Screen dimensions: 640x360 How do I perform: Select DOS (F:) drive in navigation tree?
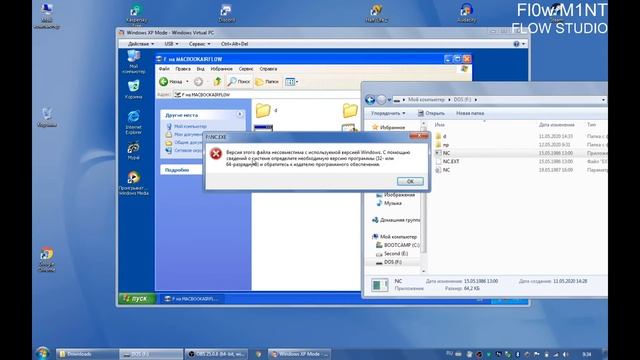[x=389, y=262]
